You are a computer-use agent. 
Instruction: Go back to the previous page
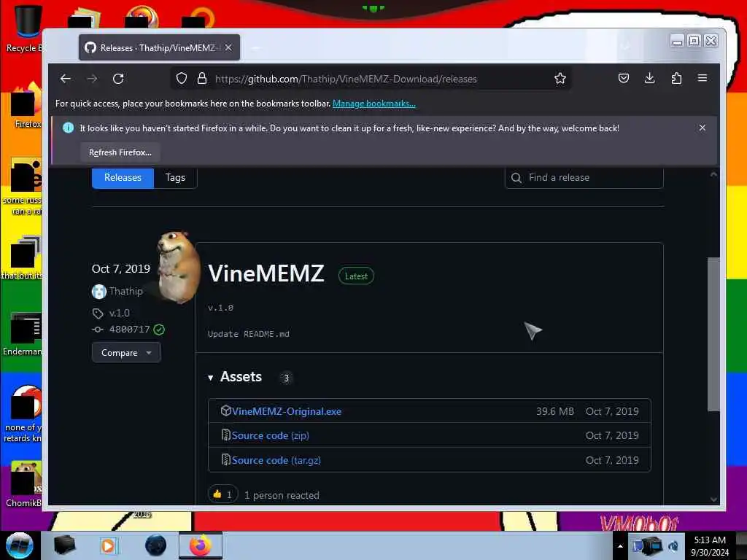click(65, 79)
